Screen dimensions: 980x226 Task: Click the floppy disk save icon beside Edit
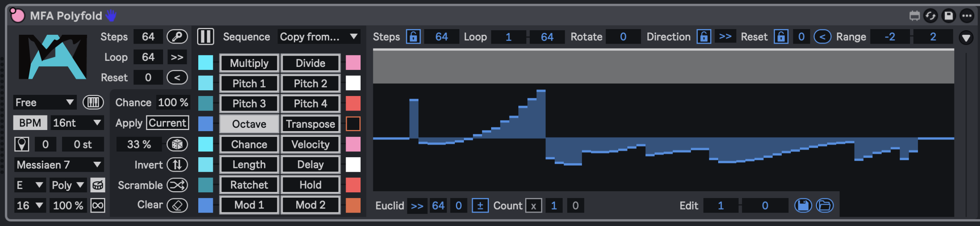tap(803, 206)
